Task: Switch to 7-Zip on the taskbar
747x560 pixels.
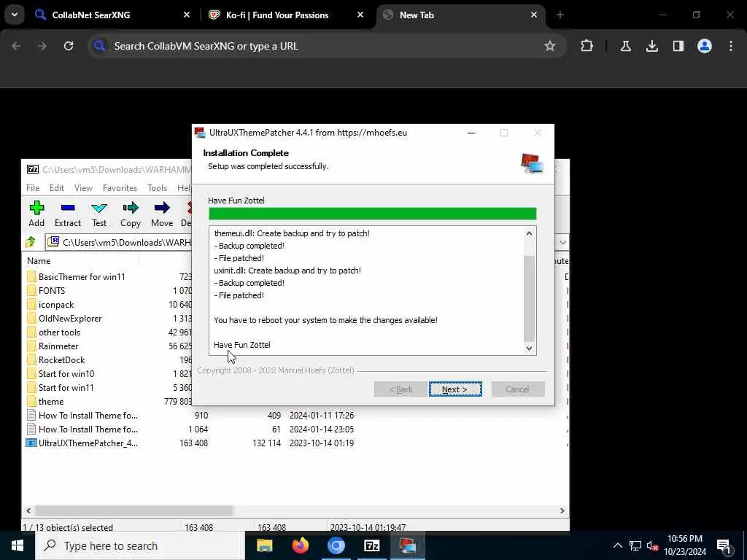Action: (x=371, y=545)
